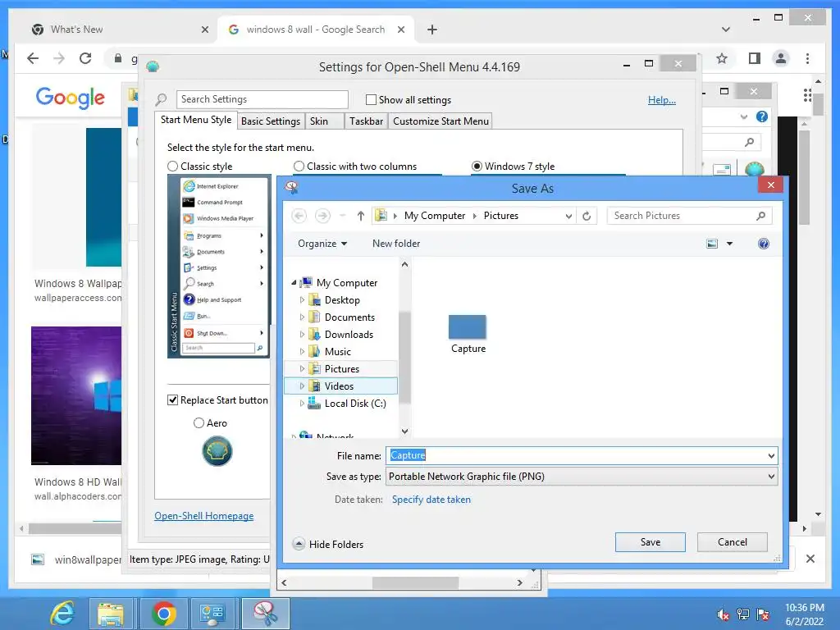
Task: Click New folder button
Action: coord(396,244)
